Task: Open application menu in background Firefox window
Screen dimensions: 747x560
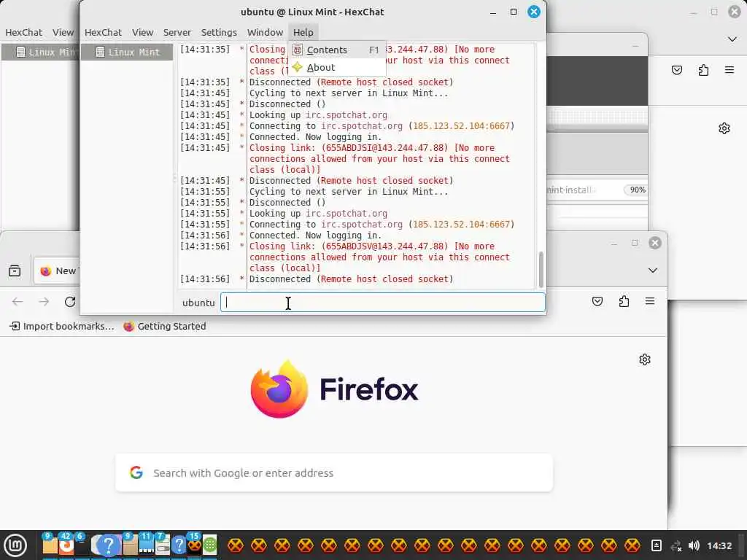Action: [729, 70]
